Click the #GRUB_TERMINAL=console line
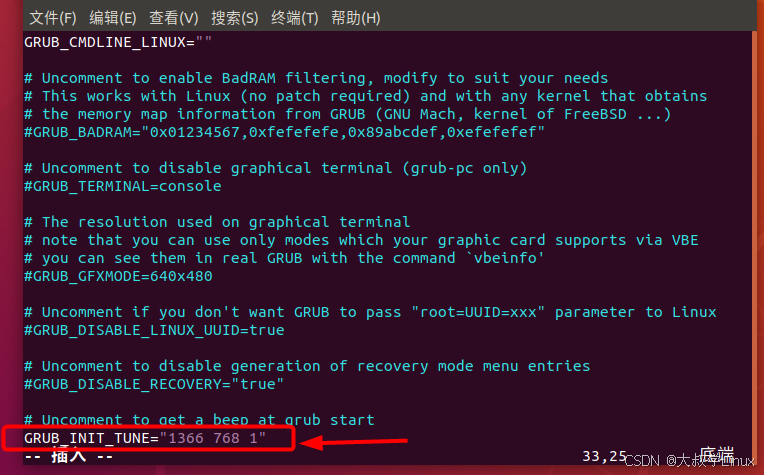The image size is (764, 475). click(x=123, y=186)
